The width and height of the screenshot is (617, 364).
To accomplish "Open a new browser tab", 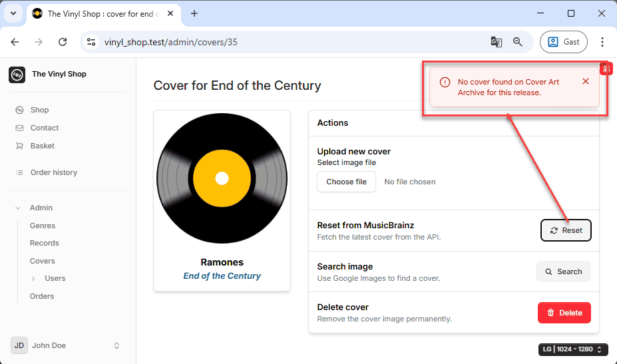I will 194,13.
